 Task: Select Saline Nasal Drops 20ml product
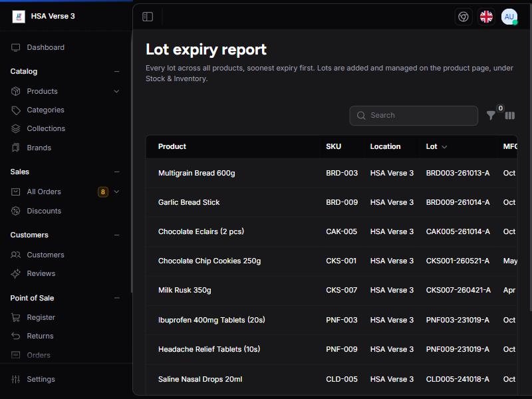200,379
